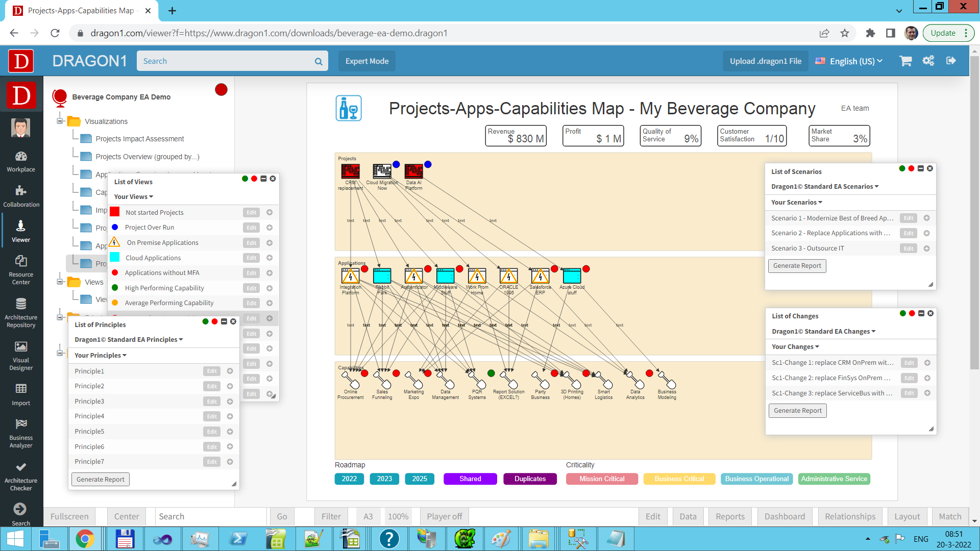Activate Principle1 with its plus icon
The width and height of the screenshot is (980, 551).
[x=230, y=371]
